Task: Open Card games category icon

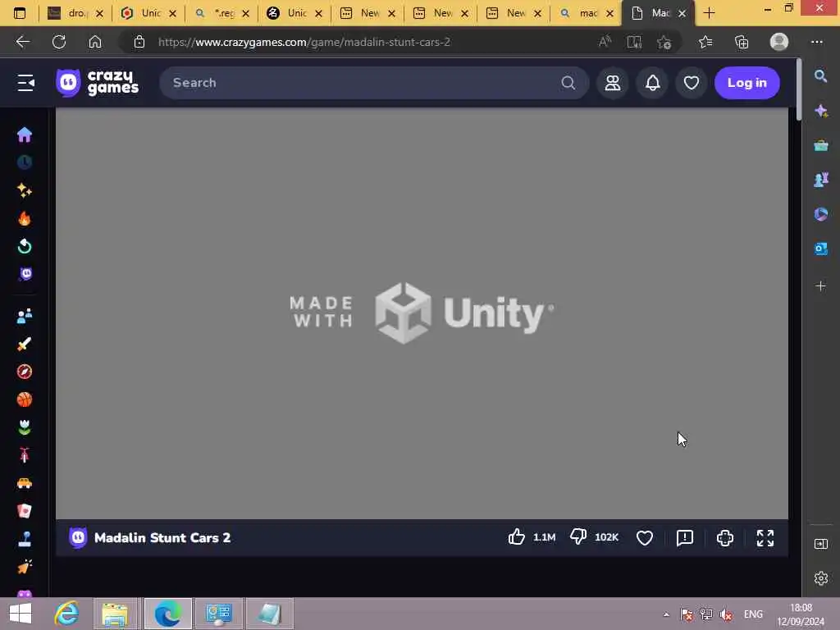Action: point(25,510)
